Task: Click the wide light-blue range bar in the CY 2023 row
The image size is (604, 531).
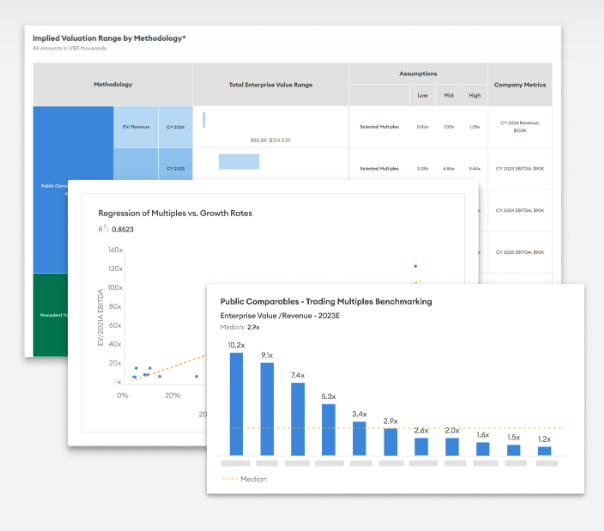Action: [x=239, y=161]
